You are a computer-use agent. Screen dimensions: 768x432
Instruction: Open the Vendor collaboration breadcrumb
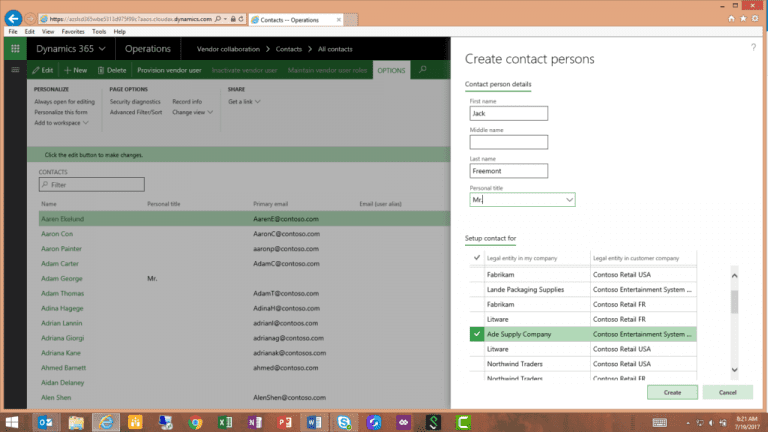point(228,49)
